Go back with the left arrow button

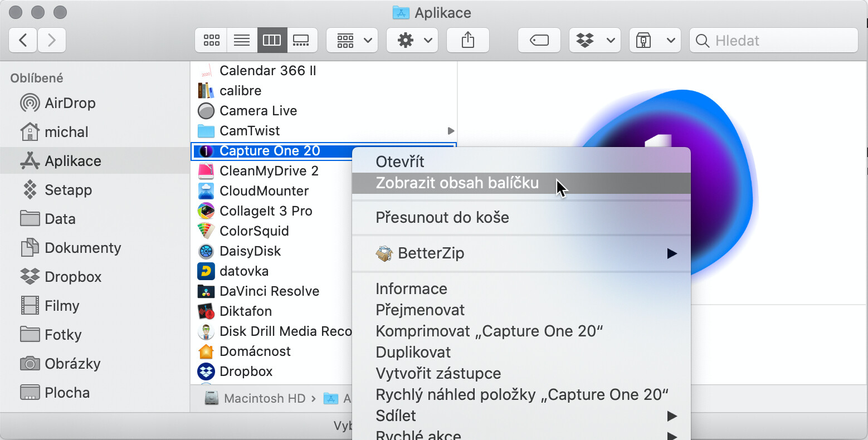pyautogui.click(x=23, y=40)
